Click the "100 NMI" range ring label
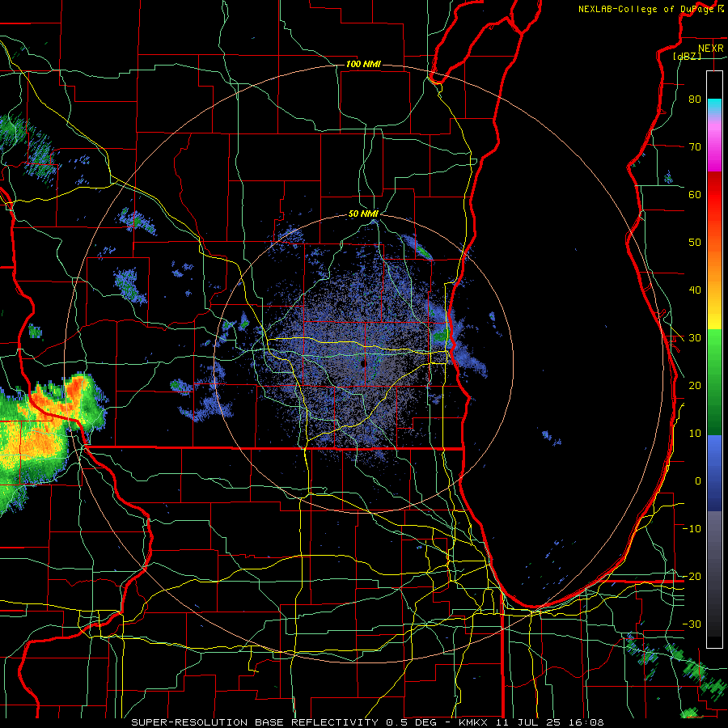 (x=363, y=64)
